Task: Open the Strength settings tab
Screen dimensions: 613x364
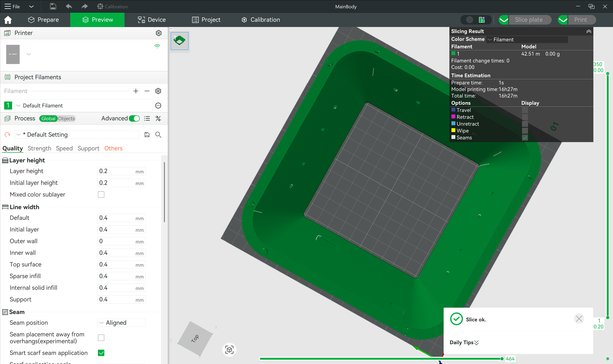Action: click(39, 148)
